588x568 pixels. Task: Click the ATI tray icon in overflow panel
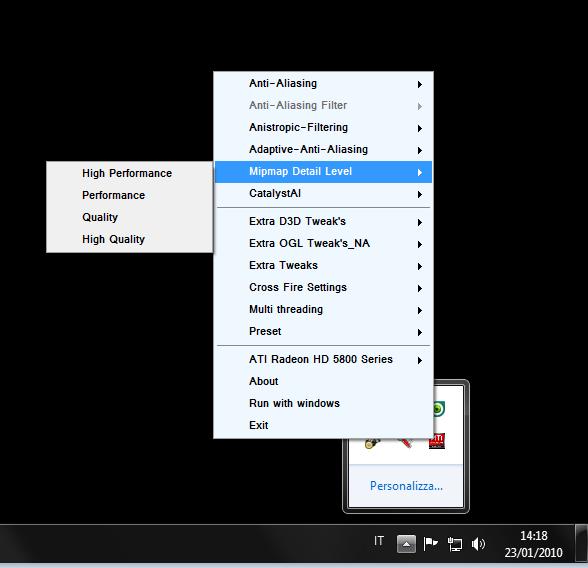pos(437,442)
